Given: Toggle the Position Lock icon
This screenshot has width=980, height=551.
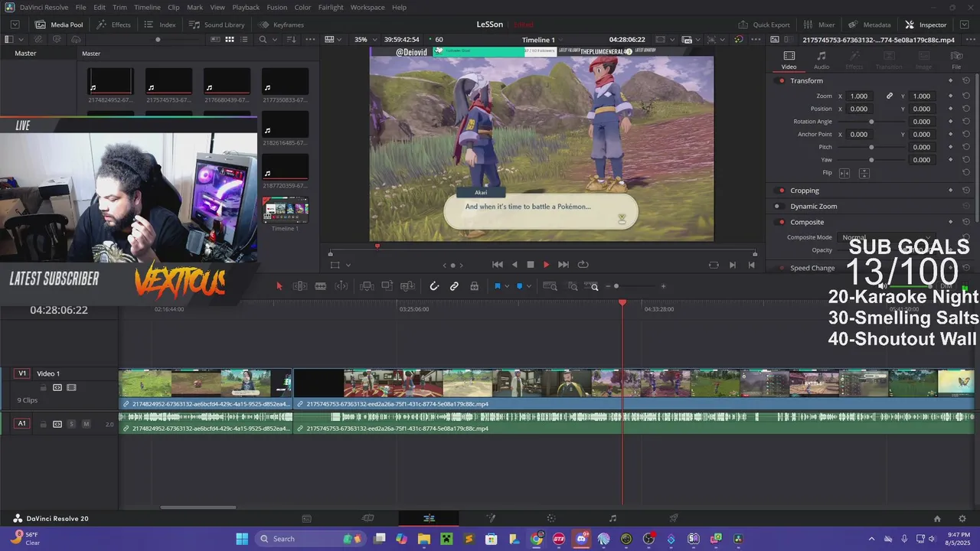Looking at the screenshot, I should tap(474, 286).
